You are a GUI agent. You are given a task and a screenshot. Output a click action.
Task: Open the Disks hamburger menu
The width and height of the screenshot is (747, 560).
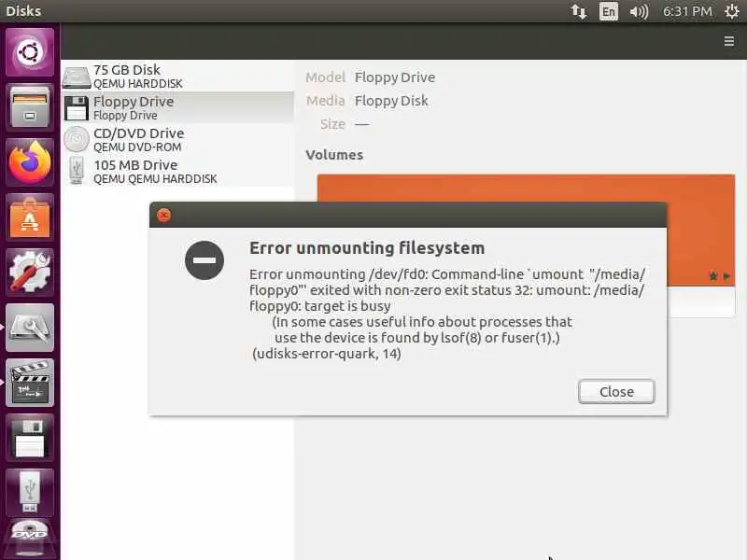pos(729,41)
